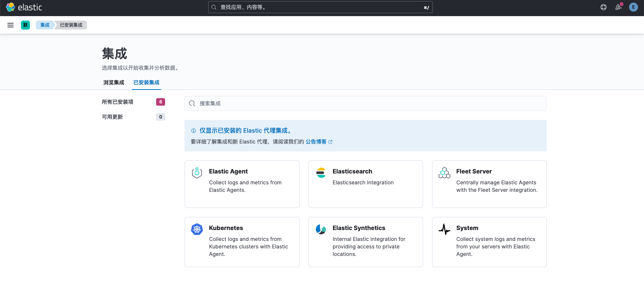Open the Elasticsearch integration card
The width and height of the screenshot is (644, 287).
[366, 184]
